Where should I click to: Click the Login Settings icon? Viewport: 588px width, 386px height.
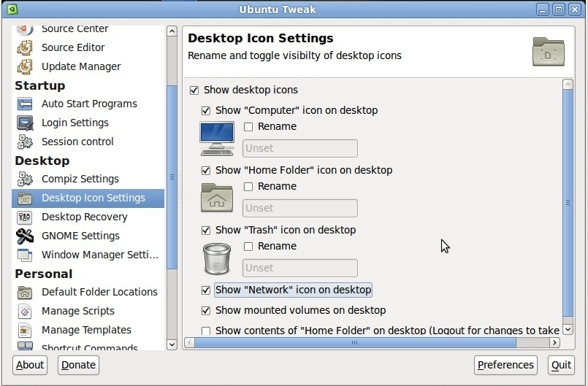[25, 123]
